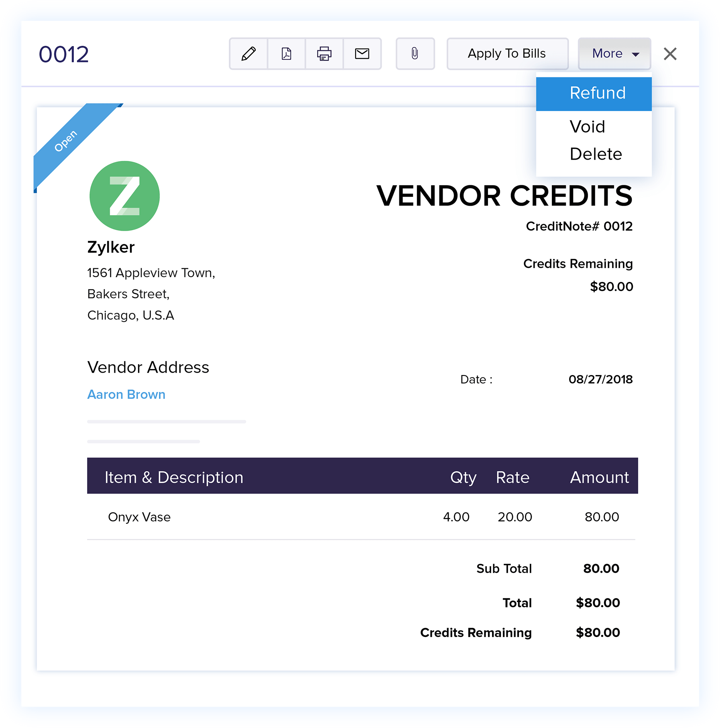Click the VENDOR CREDITS heading
Screen dimensions: 720x728
click(x=504, y=196)
